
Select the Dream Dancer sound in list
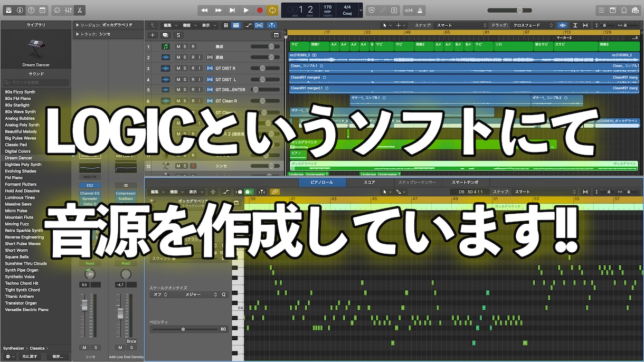pyautogui.click(x=19, y=158)
